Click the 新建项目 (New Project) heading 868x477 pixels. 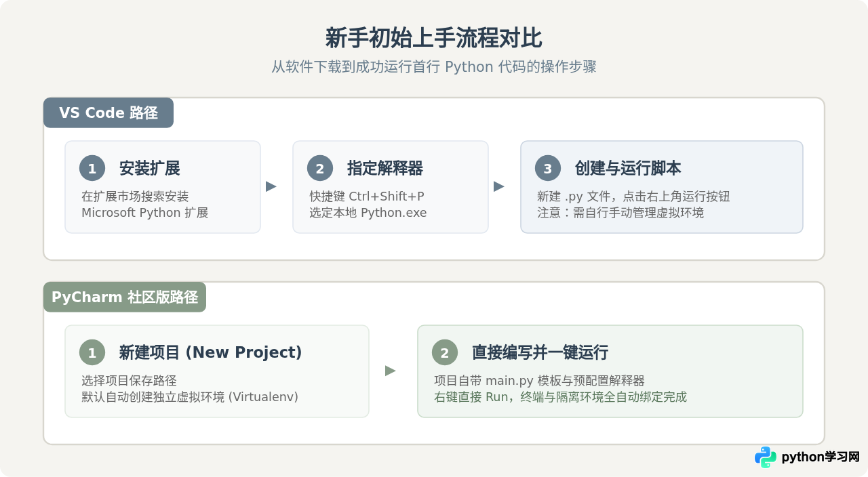click(x=210, y=352)
